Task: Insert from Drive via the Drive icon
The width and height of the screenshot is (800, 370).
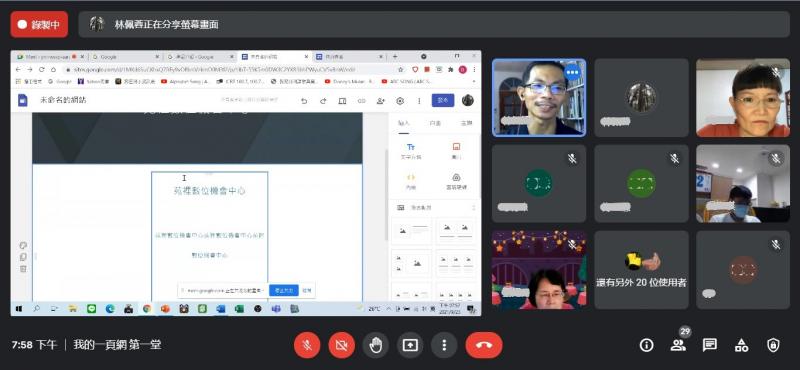Action: (457, 181)
